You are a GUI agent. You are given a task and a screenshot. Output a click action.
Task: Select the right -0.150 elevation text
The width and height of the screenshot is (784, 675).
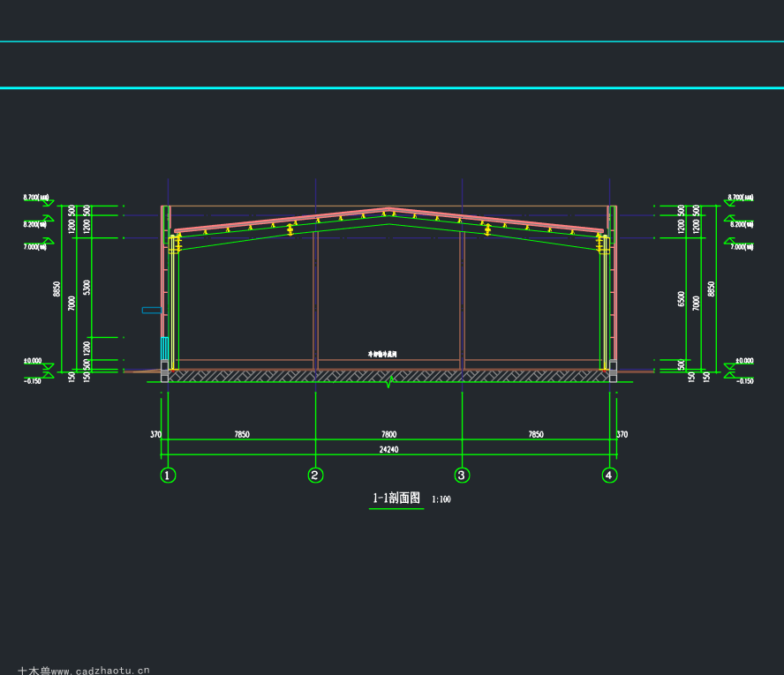click(745, 381)
